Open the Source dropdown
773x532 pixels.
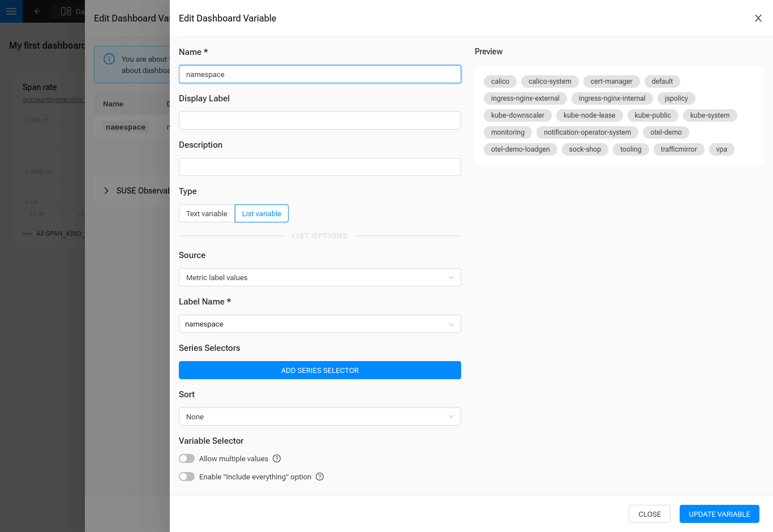click(320, 277)
